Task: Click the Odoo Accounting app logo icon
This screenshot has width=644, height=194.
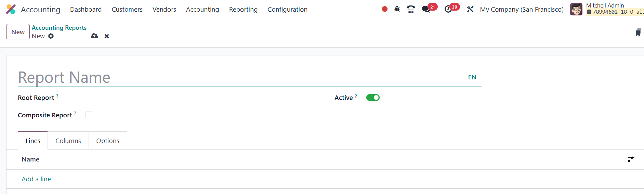Action: point(11,9)
